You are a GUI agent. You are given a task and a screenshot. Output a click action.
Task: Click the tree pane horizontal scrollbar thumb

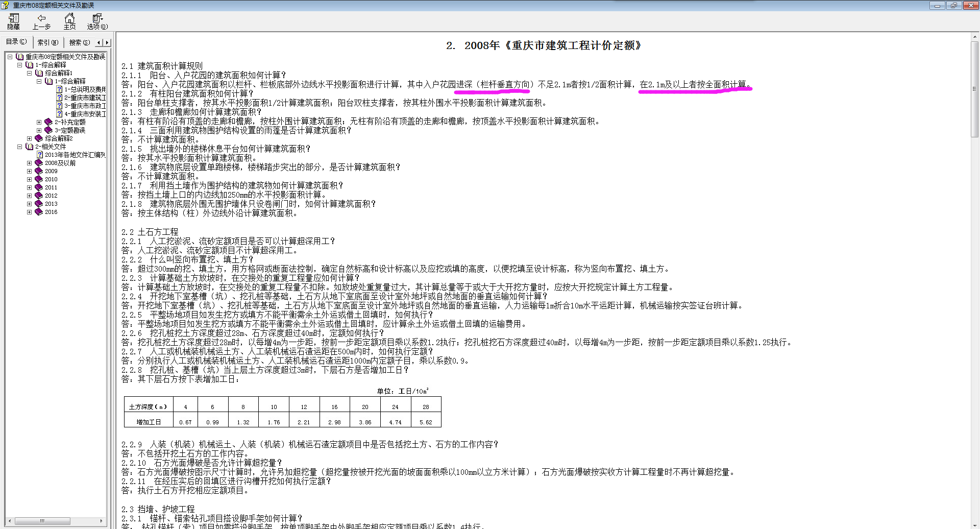pyautogui.click(x=42, y=521)
